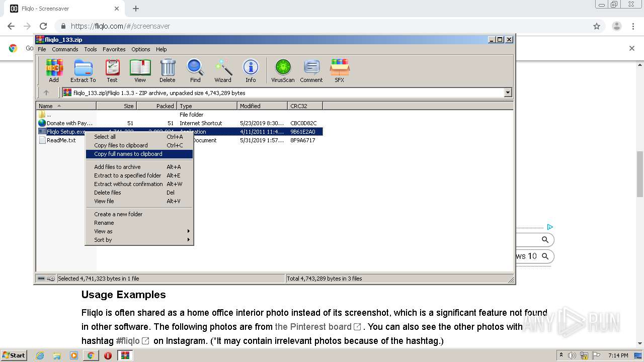644x362 pixels.
Task: Click the Find magnifier toolbar icon
Action: [x=195, y=70]
